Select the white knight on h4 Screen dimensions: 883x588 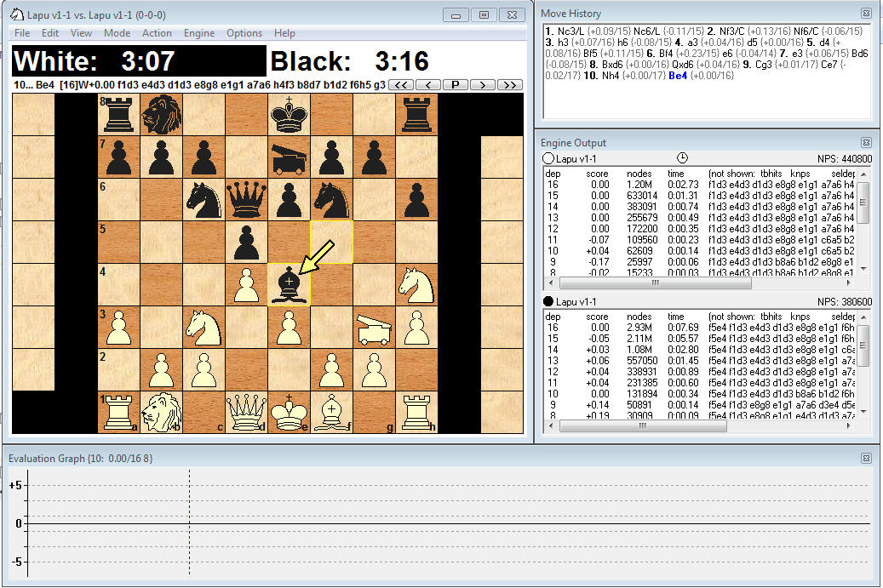coord(417,284)
